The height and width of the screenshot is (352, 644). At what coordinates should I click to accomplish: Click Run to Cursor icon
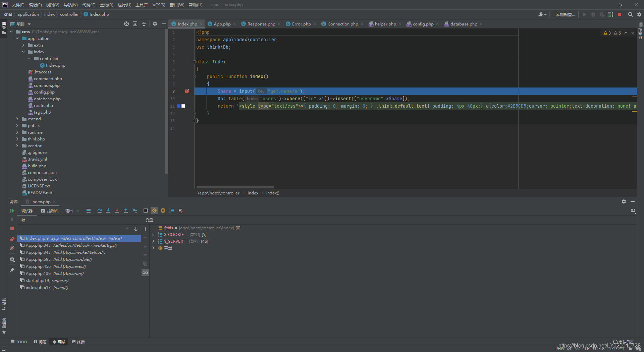click(x=135, y=211)
